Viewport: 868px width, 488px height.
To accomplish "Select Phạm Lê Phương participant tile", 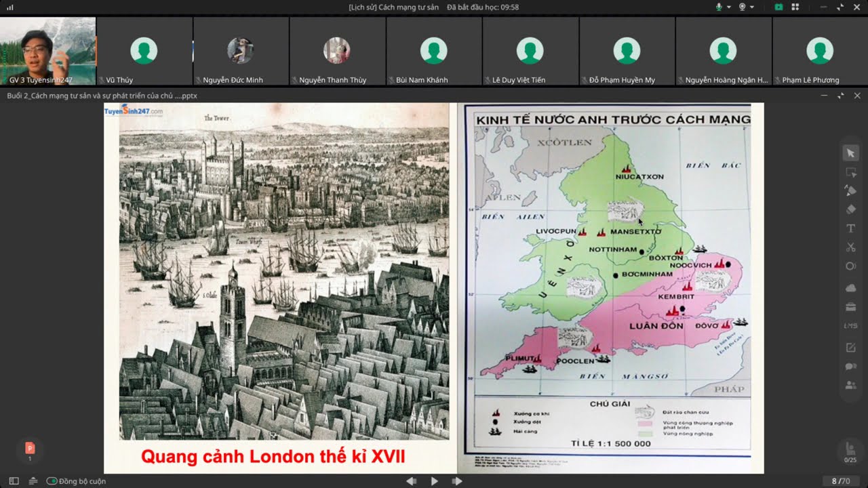I will [820, 51].
